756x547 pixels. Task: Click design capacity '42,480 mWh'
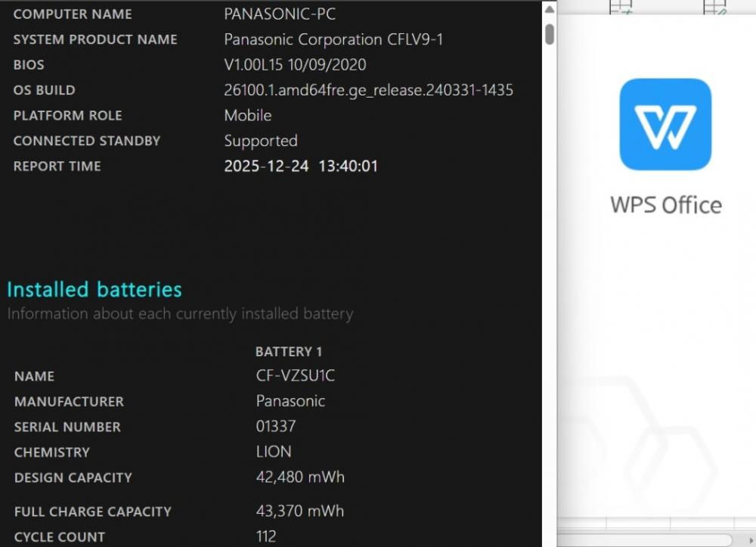pos(300,477)
